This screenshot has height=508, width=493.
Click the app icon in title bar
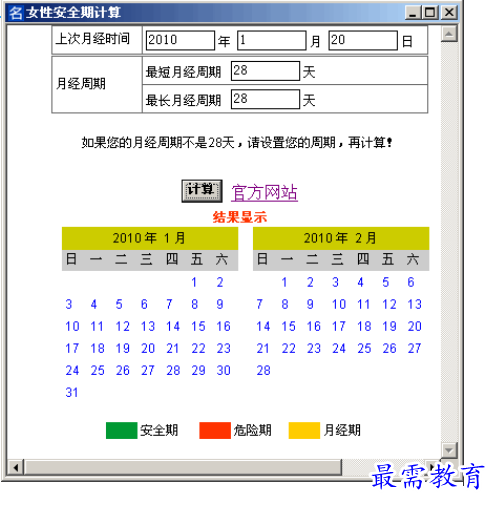[16, 13]
